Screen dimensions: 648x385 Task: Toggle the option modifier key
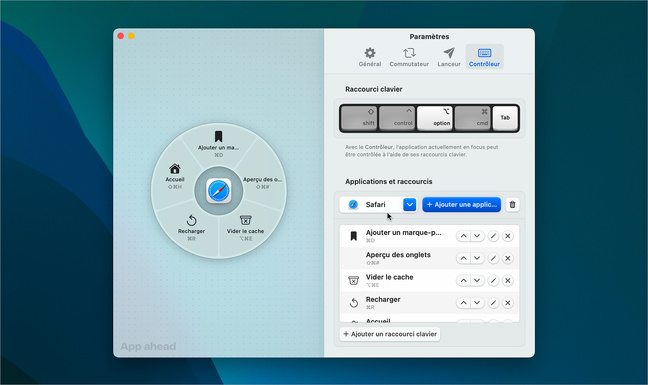[435, 118]
